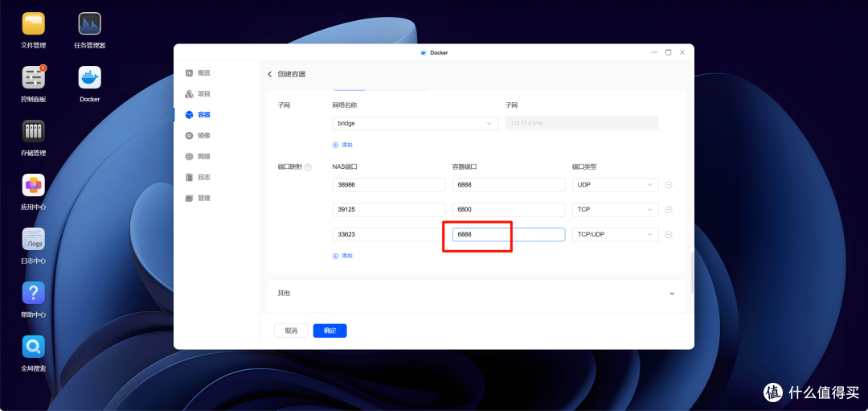Click the NAS port field 38986
This screenshot has width=868, height=411.
[389, 185]
